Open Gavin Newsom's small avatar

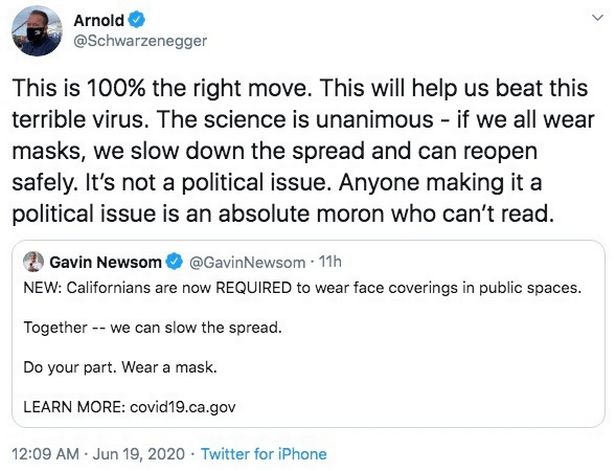[x=33, y=263]
